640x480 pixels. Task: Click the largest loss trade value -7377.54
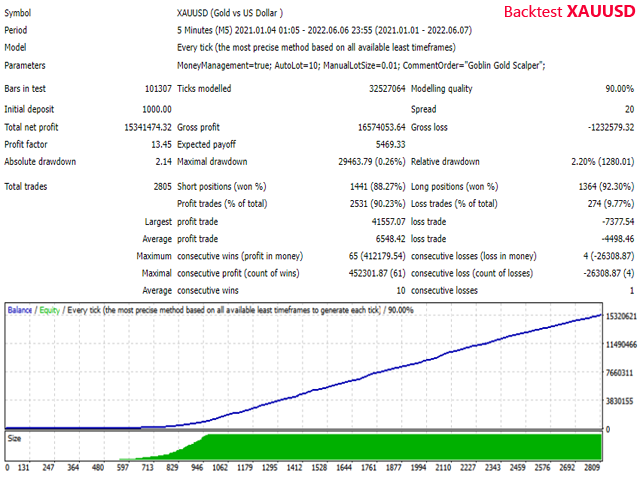(x=618, y=222)
